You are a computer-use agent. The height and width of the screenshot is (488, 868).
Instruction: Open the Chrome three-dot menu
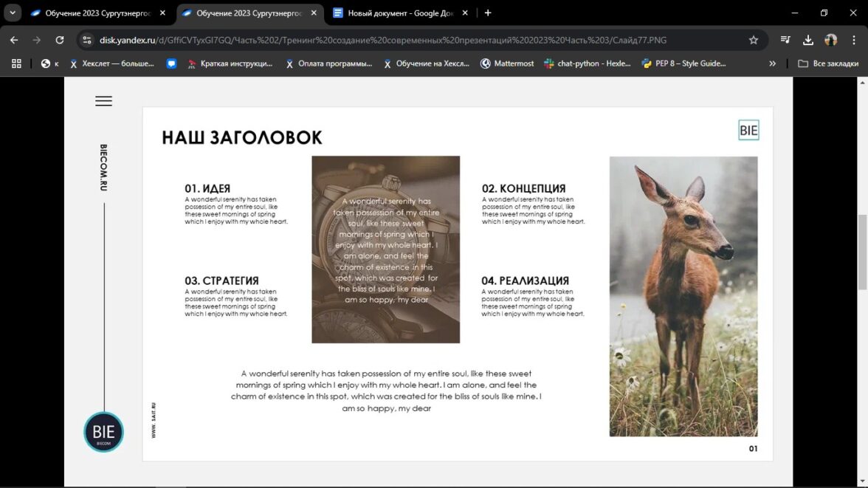pos(853,40)
